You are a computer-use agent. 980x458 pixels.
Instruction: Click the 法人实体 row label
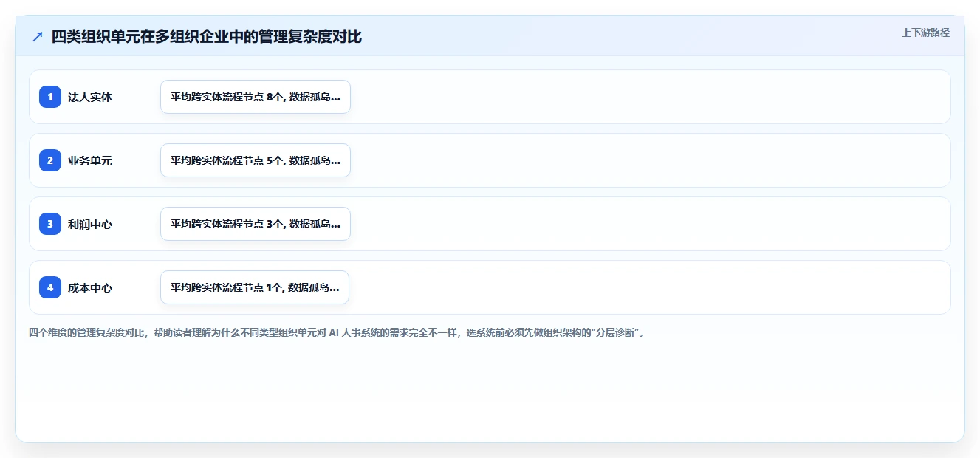(90, 97)
